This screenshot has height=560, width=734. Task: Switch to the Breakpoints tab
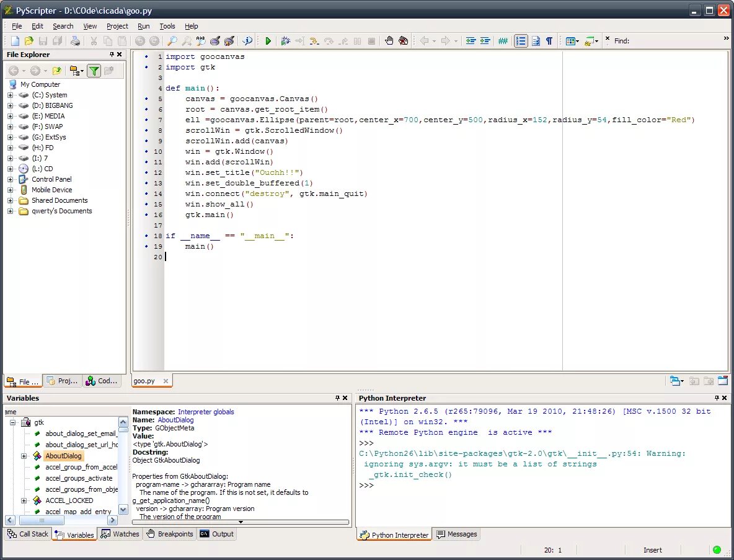169,534
